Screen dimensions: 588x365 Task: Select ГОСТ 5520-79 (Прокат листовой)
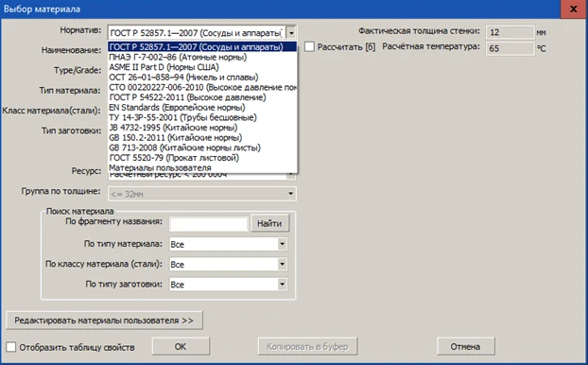coord(202,158)
